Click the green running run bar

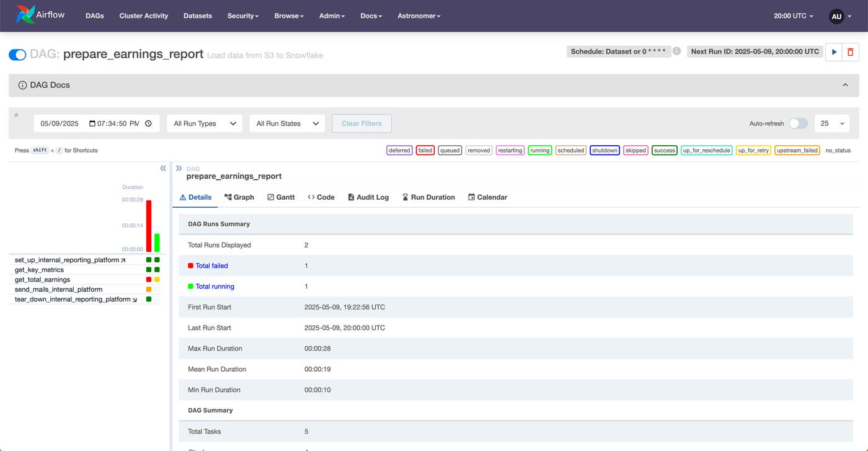pyautogui.click(x=157, y=243)
